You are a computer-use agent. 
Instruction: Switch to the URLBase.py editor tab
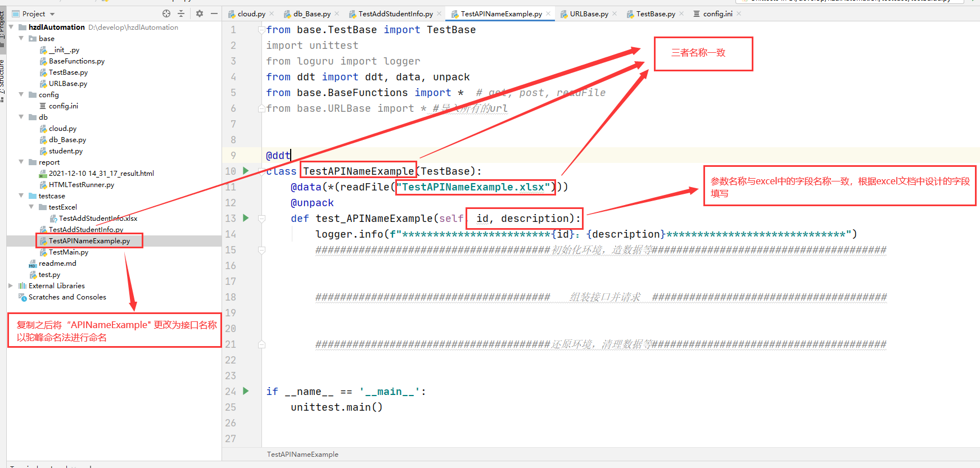point(589,14)
